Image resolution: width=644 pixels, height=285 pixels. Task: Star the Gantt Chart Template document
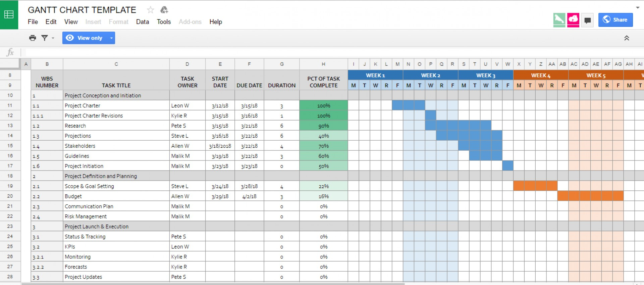(150, 10)
